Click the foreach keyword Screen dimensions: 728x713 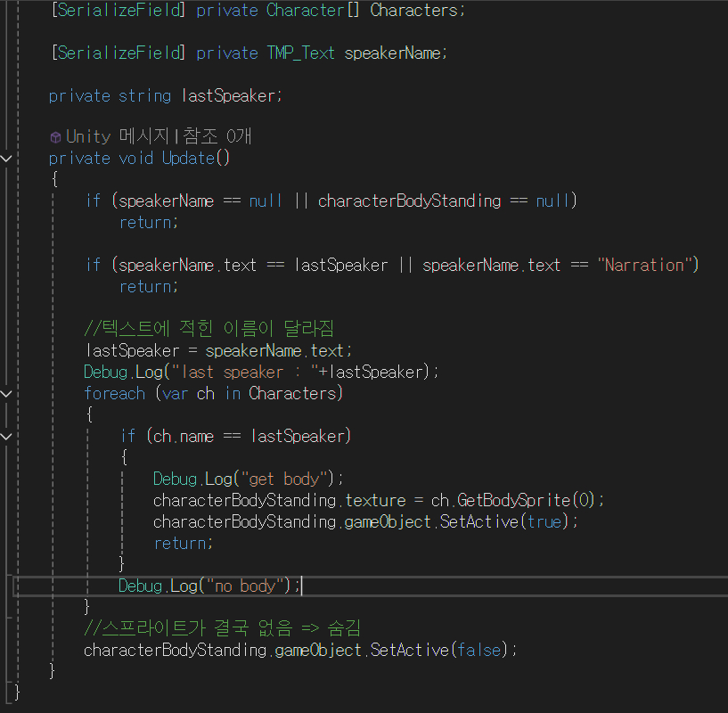[x=114, y=393]
